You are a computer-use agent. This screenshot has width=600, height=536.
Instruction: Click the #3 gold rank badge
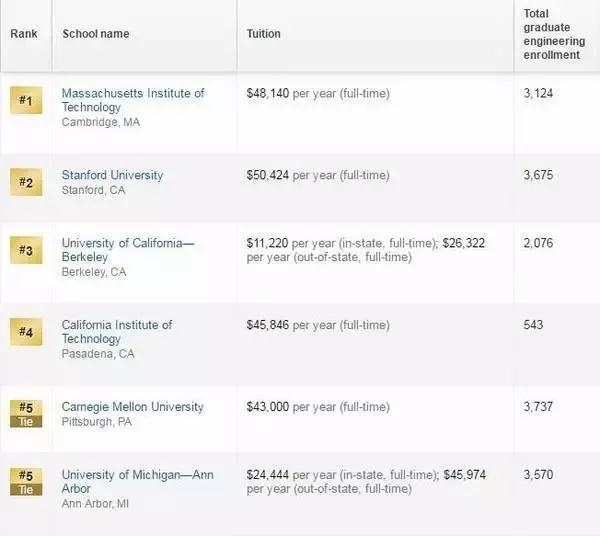(x=26, y=250)
